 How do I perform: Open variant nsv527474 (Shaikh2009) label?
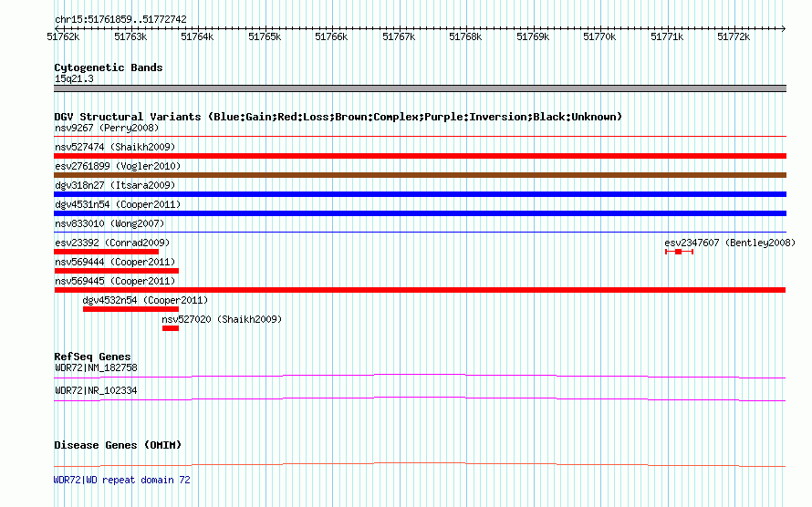click(x=115, y=147)
